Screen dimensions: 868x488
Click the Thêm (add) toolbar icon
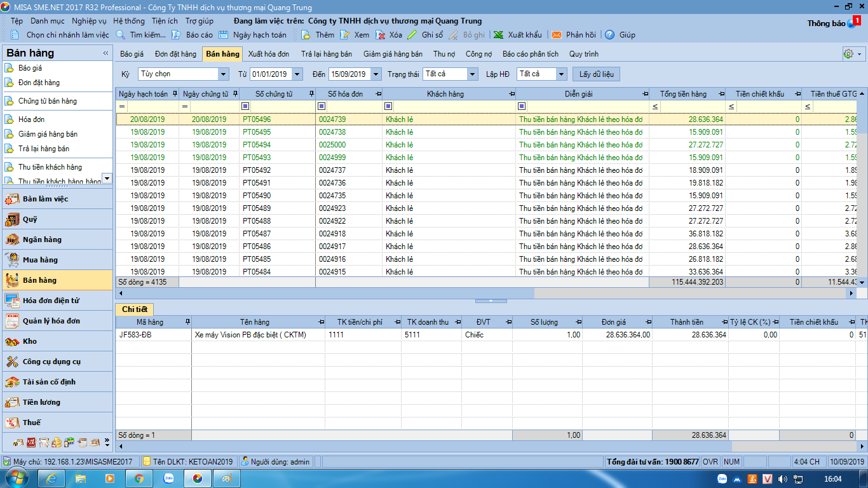point(306,35)
